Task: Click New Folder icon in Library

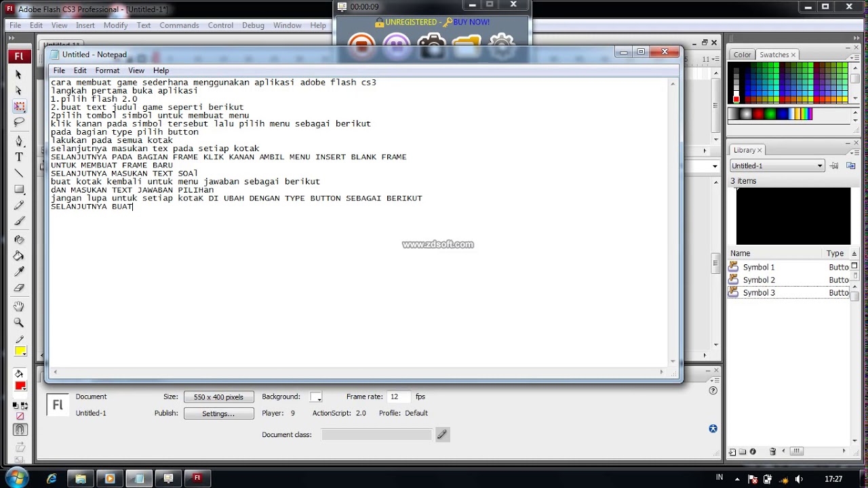Action: (743, 451)
